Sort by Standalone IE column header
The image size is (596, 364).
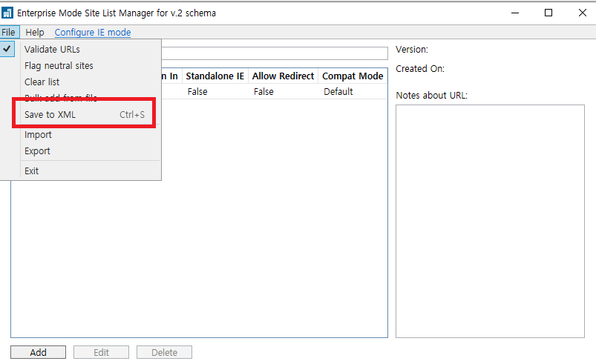(x=215, y=76)
